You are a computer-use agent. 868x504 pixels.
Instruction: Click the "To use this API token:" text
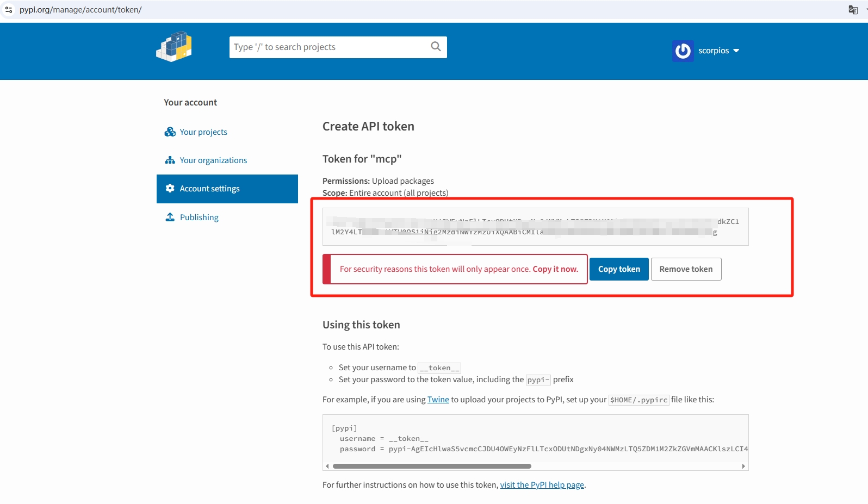pyautogui.click(x=361, y=347)
